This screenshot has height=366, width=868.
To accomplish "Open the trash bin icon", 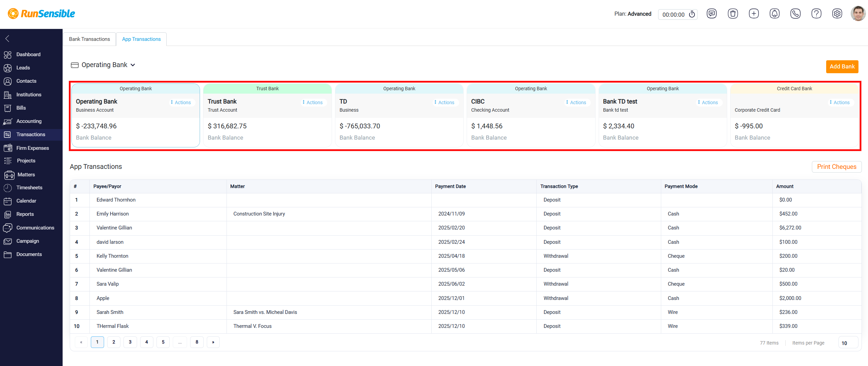I will tap(733, 14).
